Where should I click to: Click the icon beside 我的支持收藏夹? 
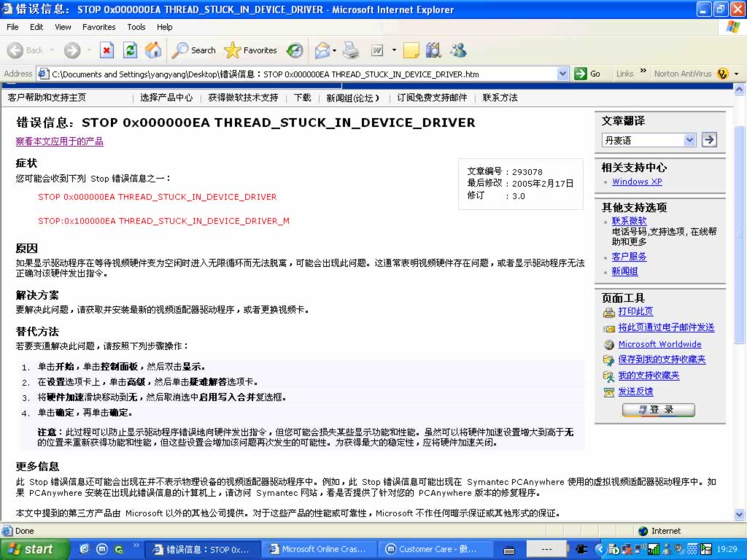pyautogui.click(x=609, y=377)
